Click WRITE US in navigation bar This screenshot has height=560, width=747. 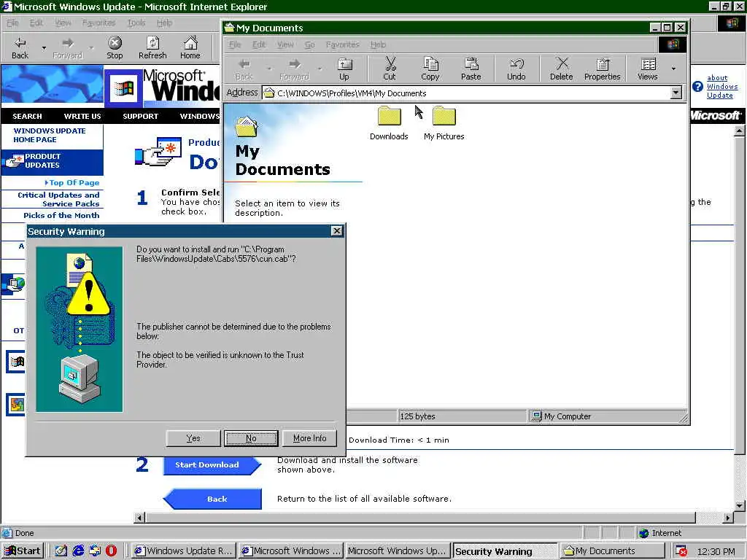[82, 116]
